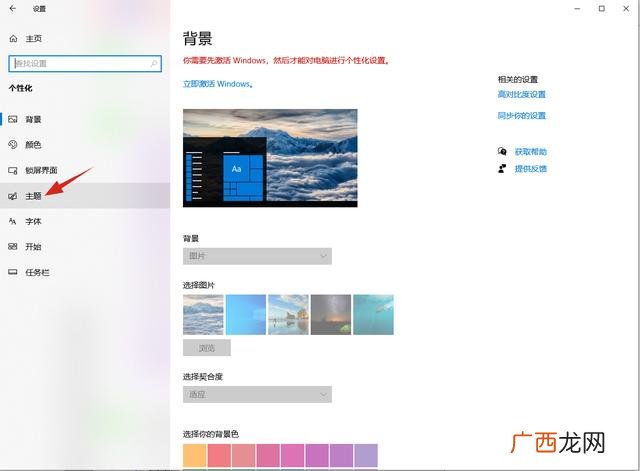Close the Settings window
This screenshot has height=471, width=640.
coord(626,9)
